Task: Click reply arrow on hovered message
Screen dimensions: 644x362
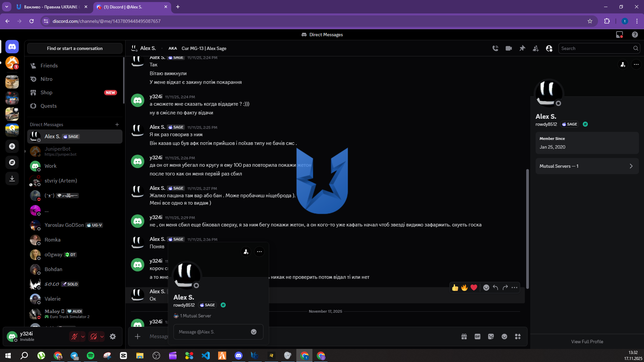Action: [496, 288]
